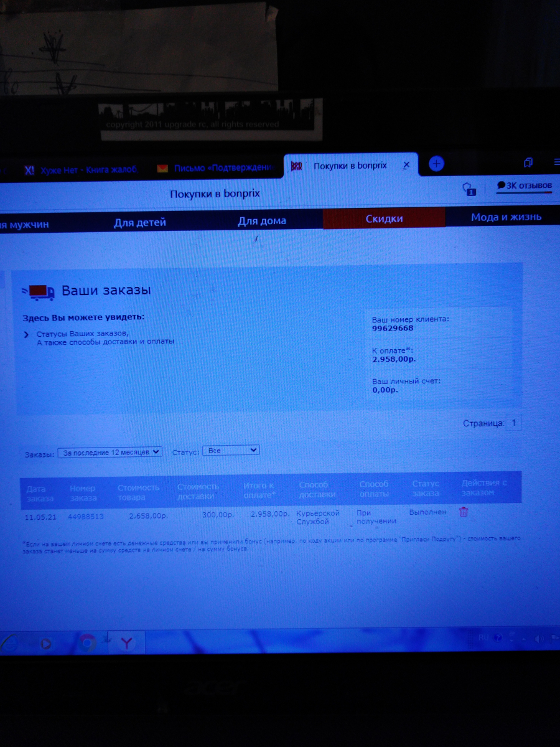Click the Способ доставки column header
Viewport: 560px width, 747px height.
(317, 489)
